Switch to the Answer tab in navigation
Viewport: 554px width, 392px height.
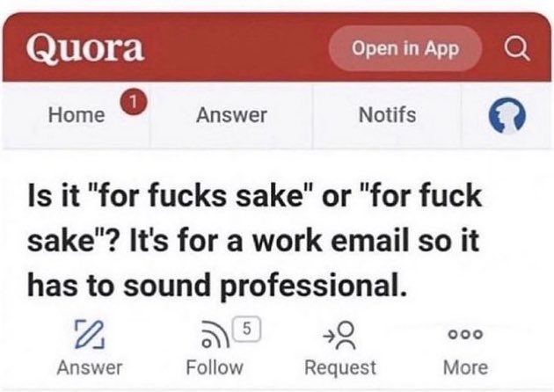(x=231, y=114)
